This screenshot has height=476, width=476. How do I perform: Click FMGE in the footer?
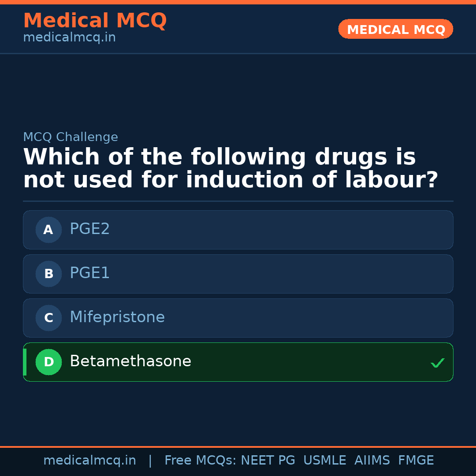point(416,461)
